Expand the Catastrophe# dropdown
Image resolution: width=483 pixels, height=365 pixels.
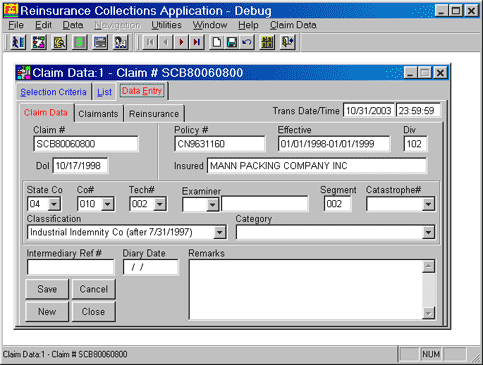[428, 204]
